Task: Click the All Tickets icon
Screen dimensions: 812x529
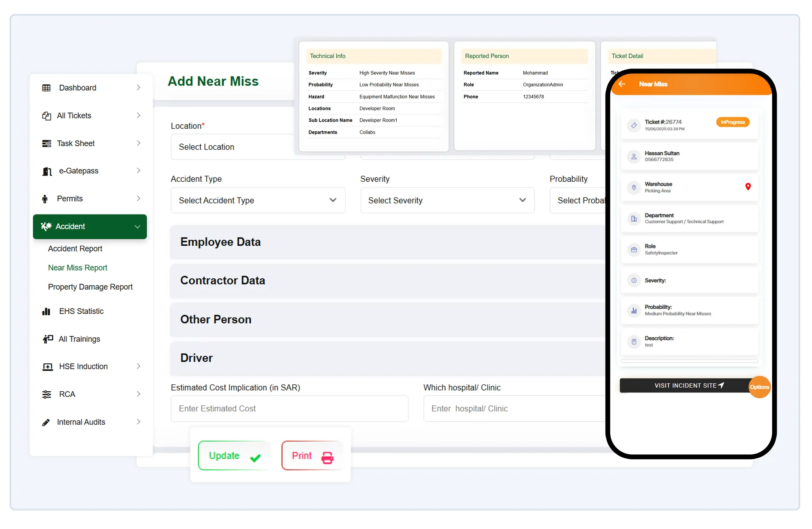Action: [x=47, y=116]
